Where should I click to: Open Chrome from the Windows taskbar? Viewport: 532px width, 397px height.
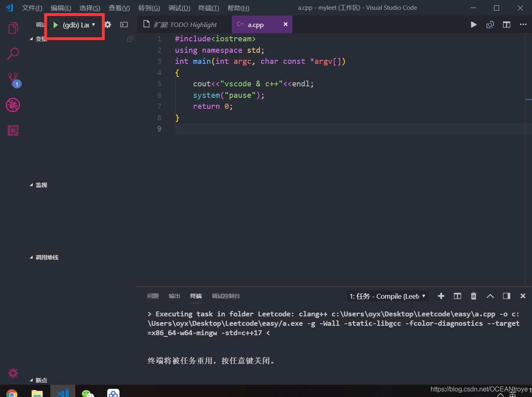12,393
